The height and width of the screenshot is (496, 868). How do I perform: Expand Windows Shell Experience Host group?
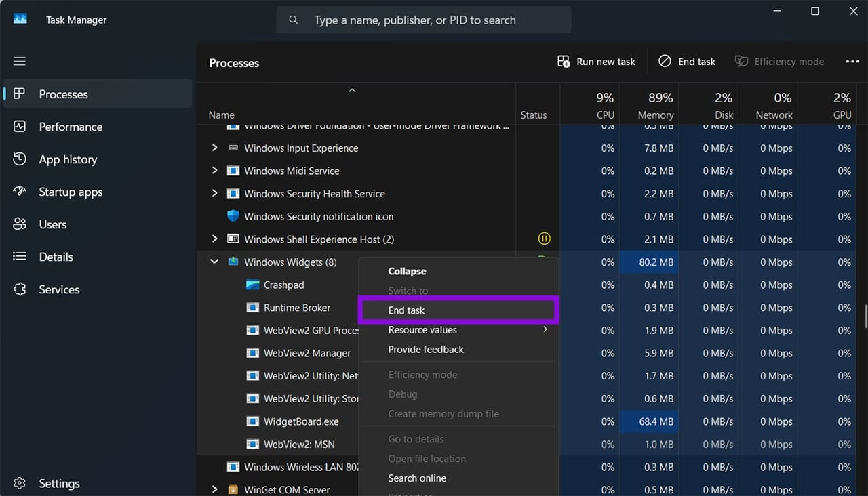(214, 239)
